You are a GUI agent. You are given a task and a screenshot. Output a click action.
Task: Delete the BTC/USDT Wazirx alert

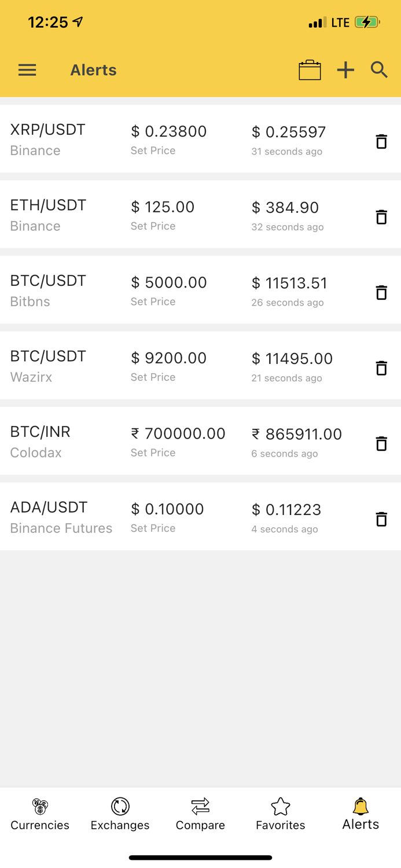tap(381, 368)
